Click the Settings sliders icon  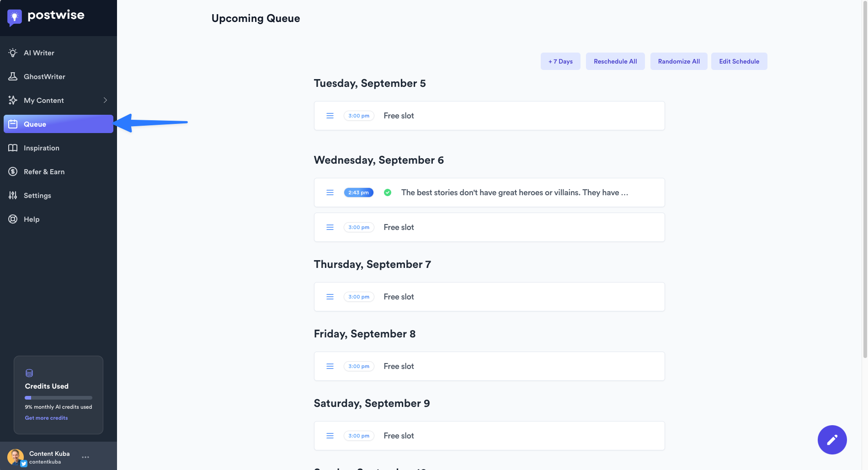tap(13, 195)
